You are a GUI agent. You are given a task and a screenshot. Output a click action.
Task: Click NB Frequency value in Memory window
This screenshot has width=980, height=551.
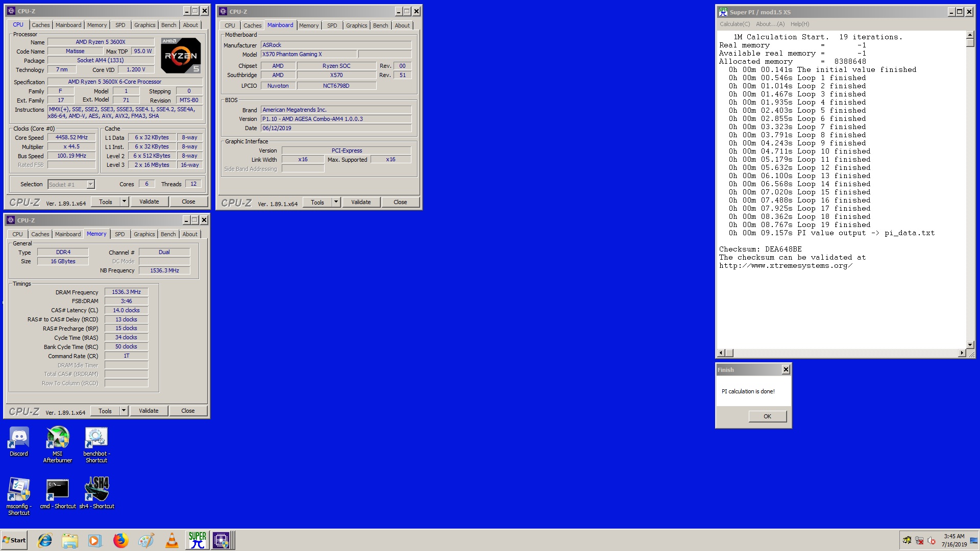point(164,270)
